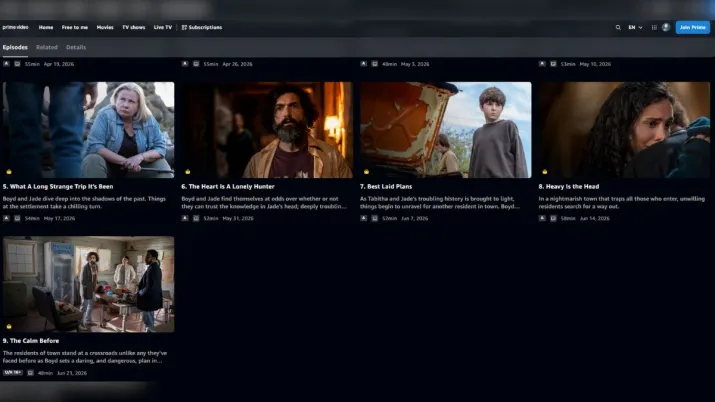Click description starting 'Boyd and Jade find themselves'
Image resolution: width=715 pixels, height=402 pixels.
(x=264, y=202)
